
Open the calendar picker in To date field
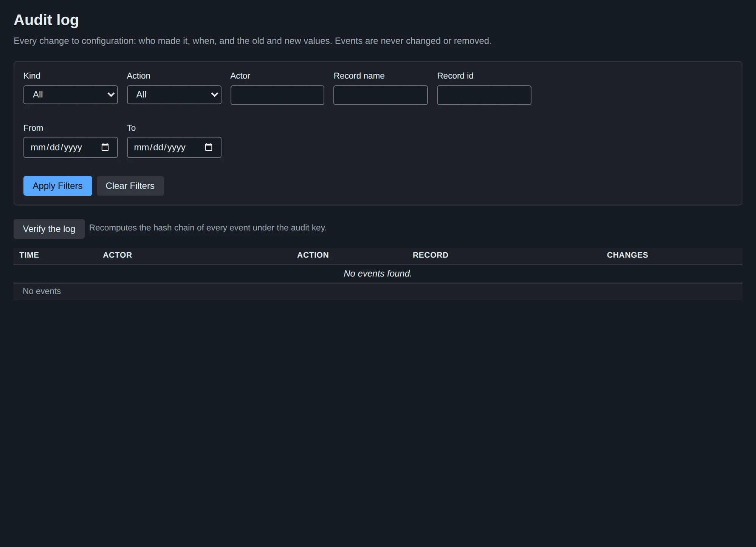[x=209, y=147]
